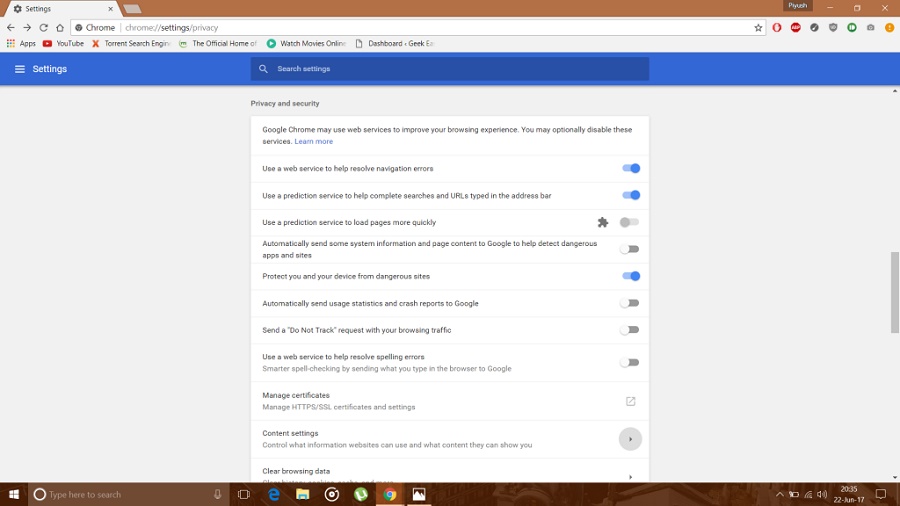Click the Content settings row text
Viewport: 900px width, 506px height.
pyautogui.click(x=290, y=433)
